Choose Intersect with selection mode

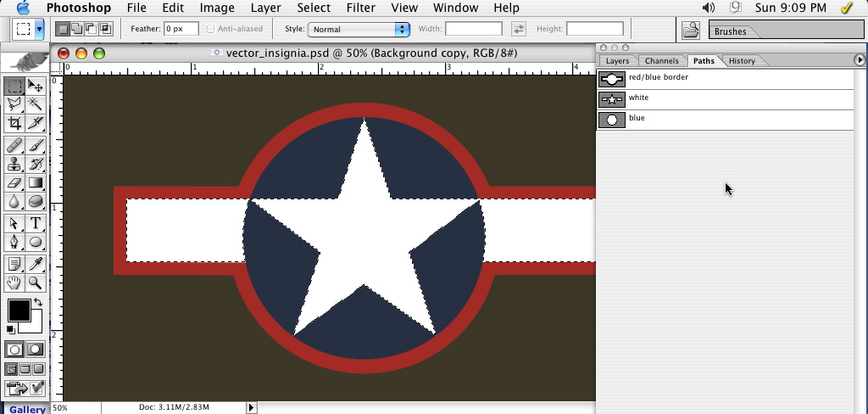[105, 29]
